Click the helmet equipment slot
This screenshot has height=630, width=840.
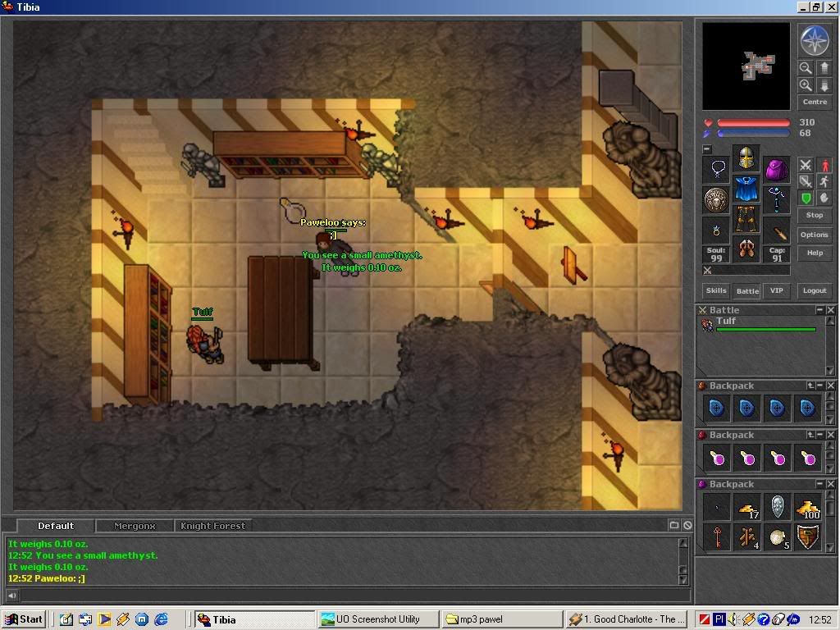(746, 157)
